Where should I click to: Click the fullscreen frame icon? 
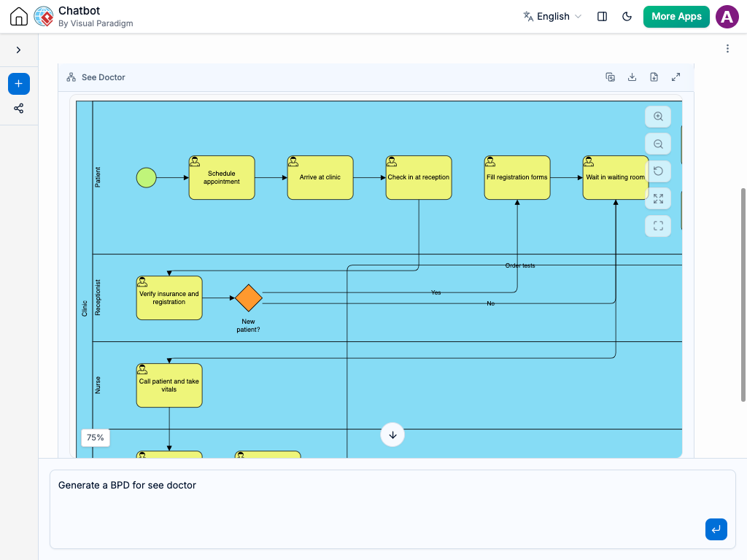coord(658,226)
